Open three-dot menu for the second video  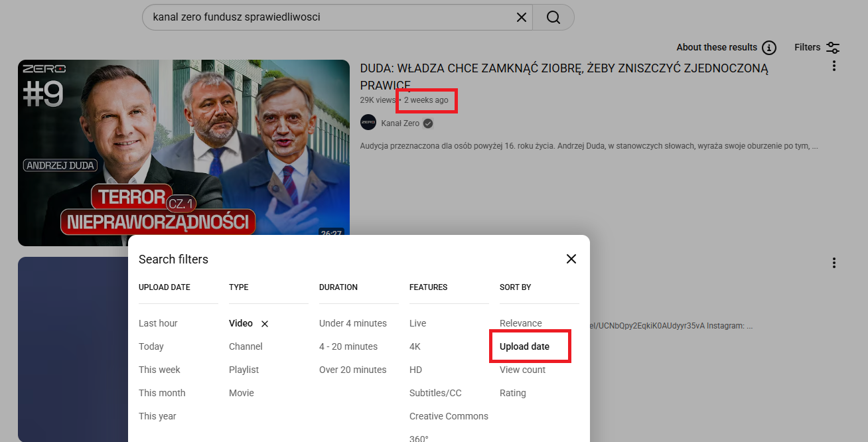pyautogui.click(x=834, y=263)
